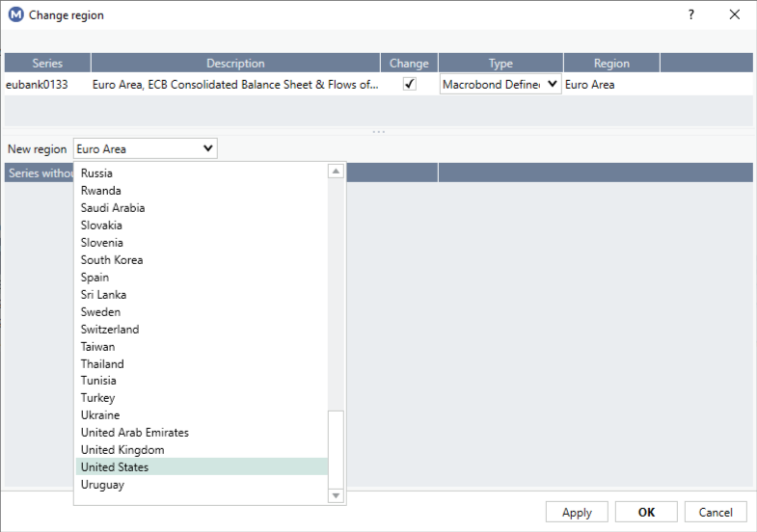Confirm with the OK button
This screenshot has height=532, width=757.
point(646,512)
